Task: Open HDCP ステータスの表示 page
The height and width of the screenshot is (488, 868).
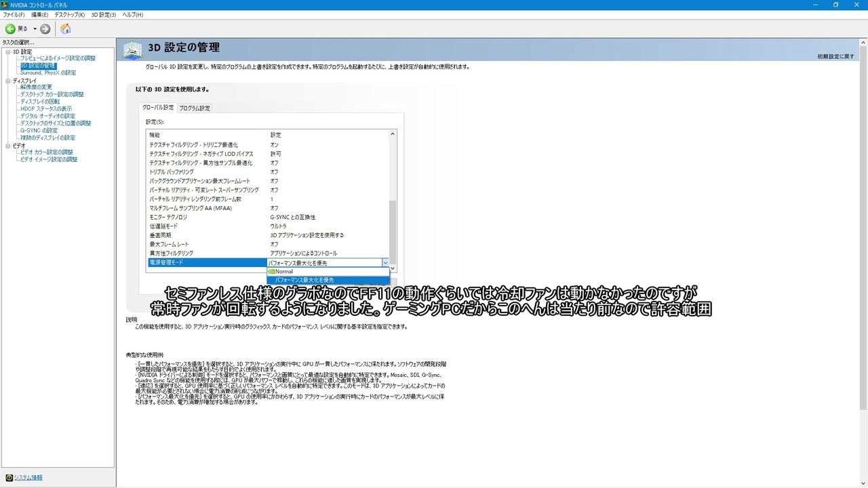Action: (x=45, y=108)
